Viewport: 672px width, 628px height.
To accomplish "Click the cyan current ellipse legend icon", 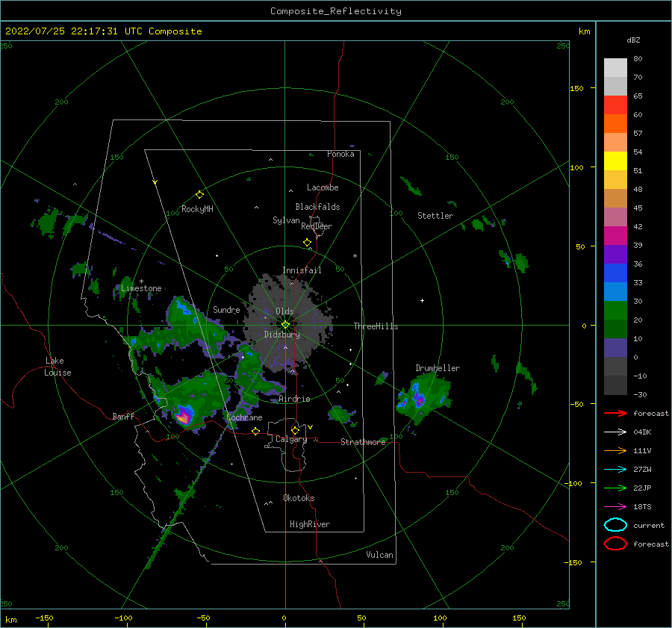I will coord(615,525).
